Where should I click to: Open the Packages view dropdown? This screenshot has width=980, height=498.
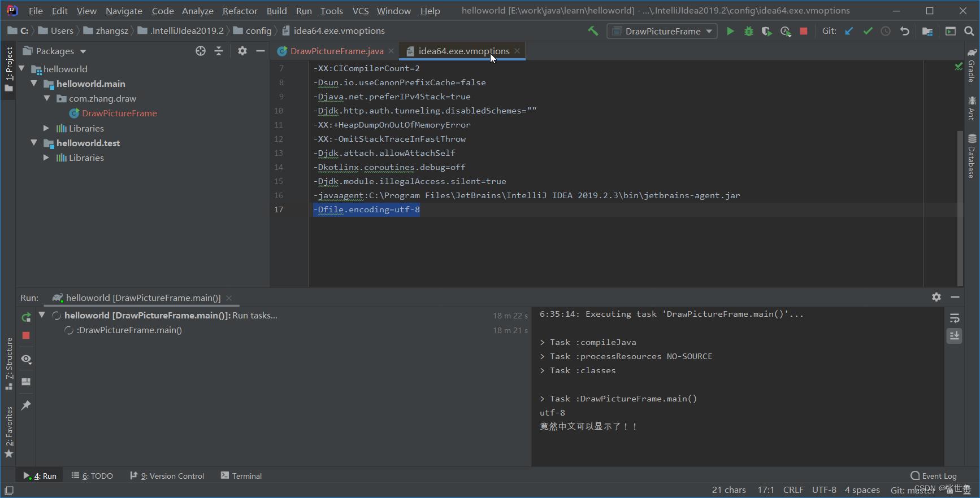point(55,51)
